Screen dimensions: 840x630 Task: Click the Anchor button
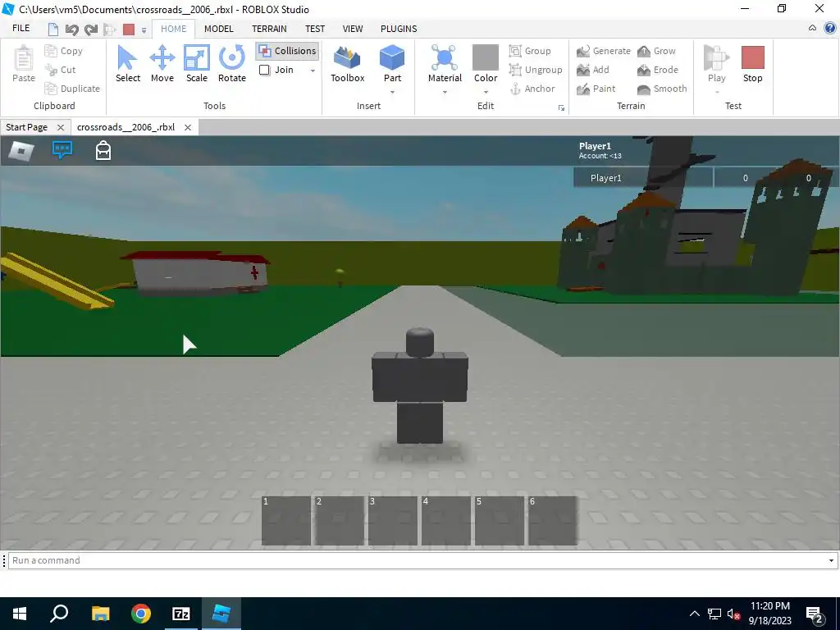point(532,89)
